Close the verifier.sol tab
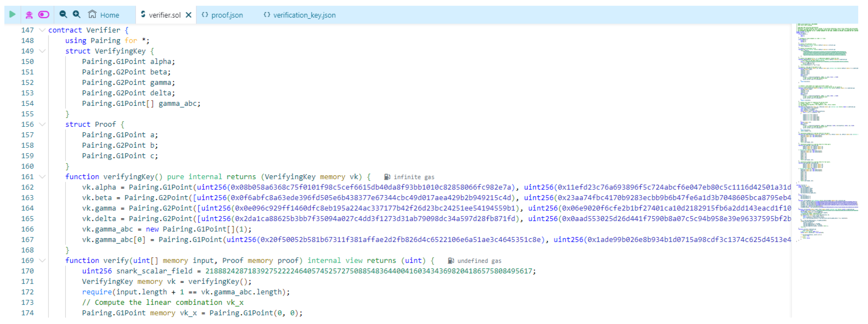 (189, 15)
